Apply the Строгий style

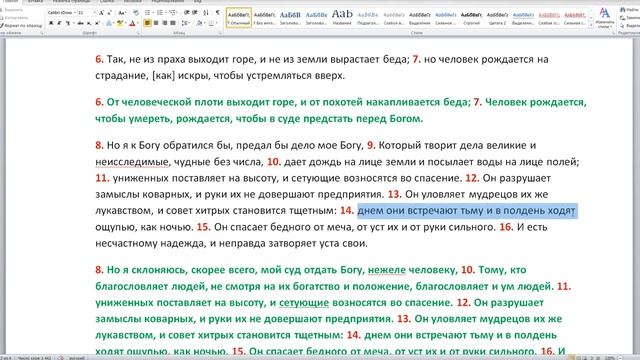pyautogui.click(x=471, y=18)
